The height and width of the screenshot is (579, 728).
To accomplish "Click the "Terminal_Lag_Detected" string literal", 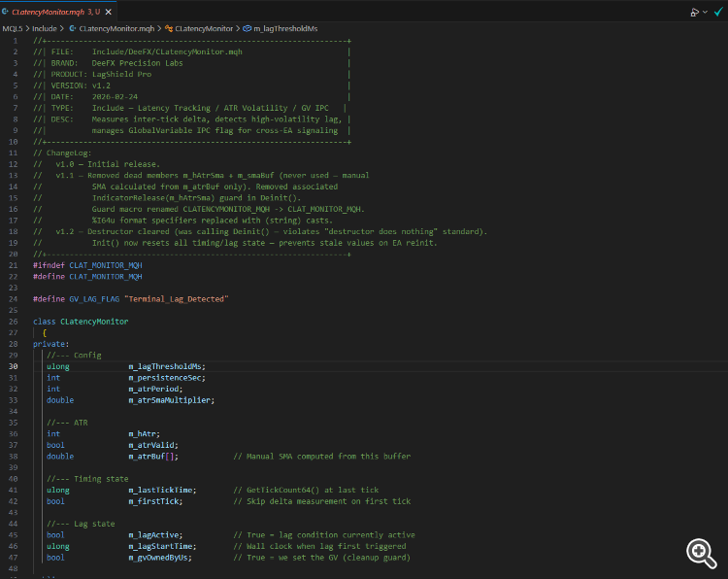I will coord(176,298).
